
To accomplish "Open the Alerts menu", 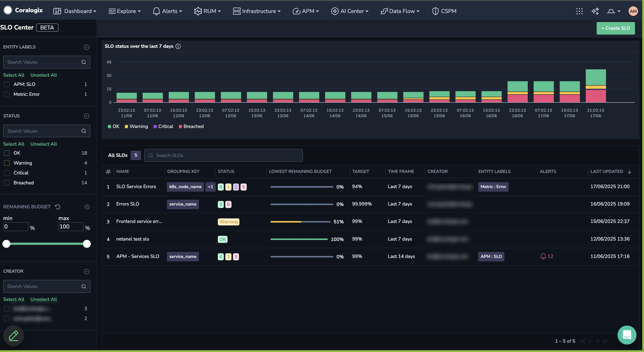I will click(168, 11).
